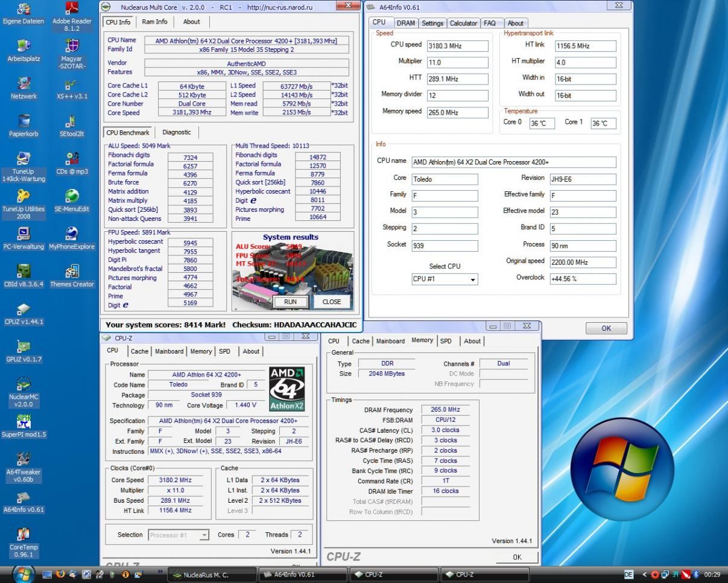This screenshot has width=728, height=583.
Task: Launch Firefox from the quick launch bar
Action: pos(61,574)
